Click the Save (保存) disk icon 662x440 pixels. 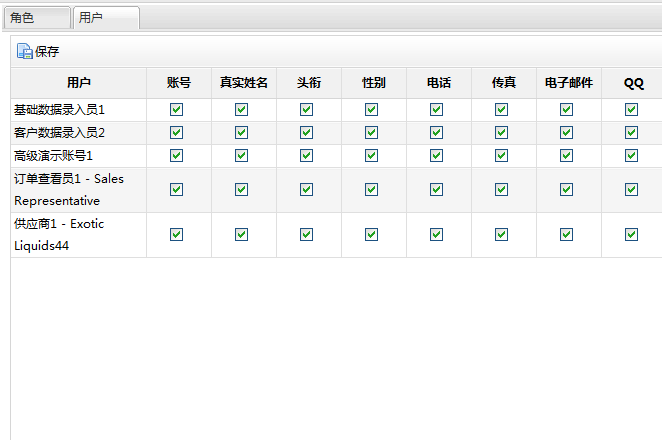click(x=24, y=51)
